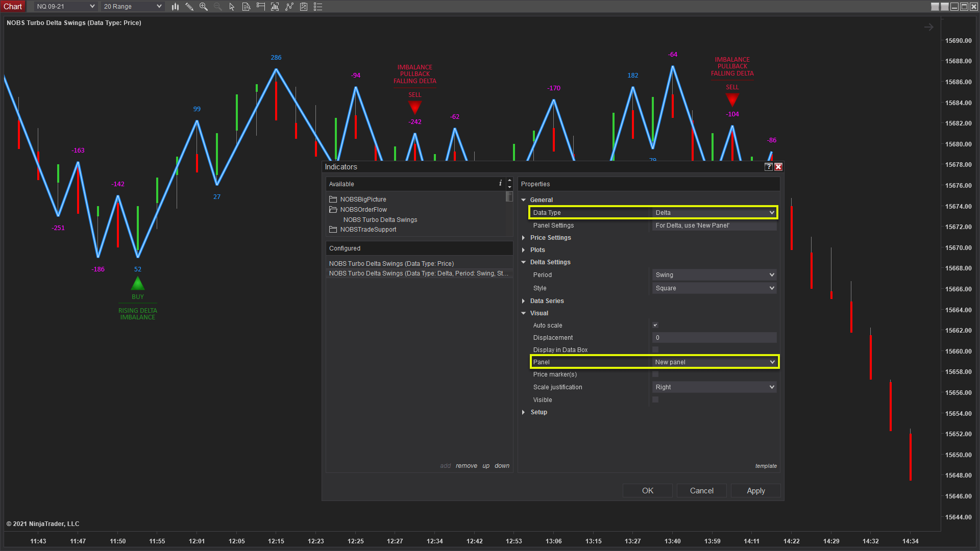The width and height of the screenshot is (980, 551).
Task: Click the gray arrow to return chart to latest bar
Action: point(929,27)
